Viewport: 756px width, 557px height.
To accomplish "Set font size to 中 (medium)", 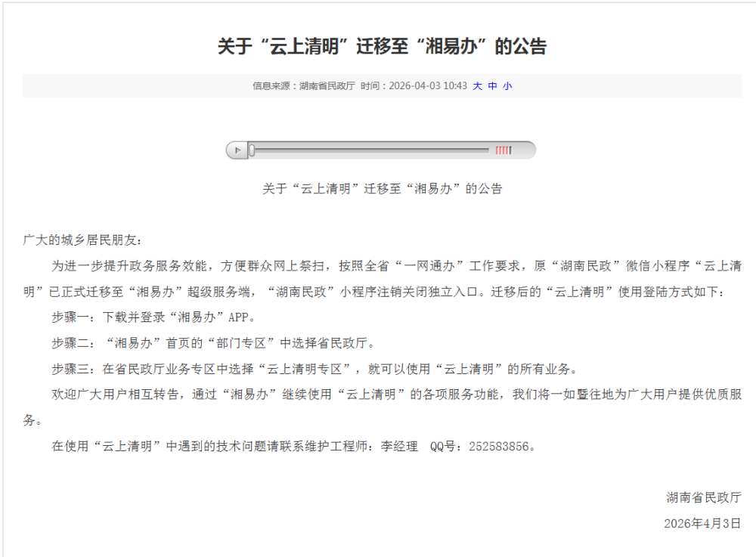I will click(492, 85).
